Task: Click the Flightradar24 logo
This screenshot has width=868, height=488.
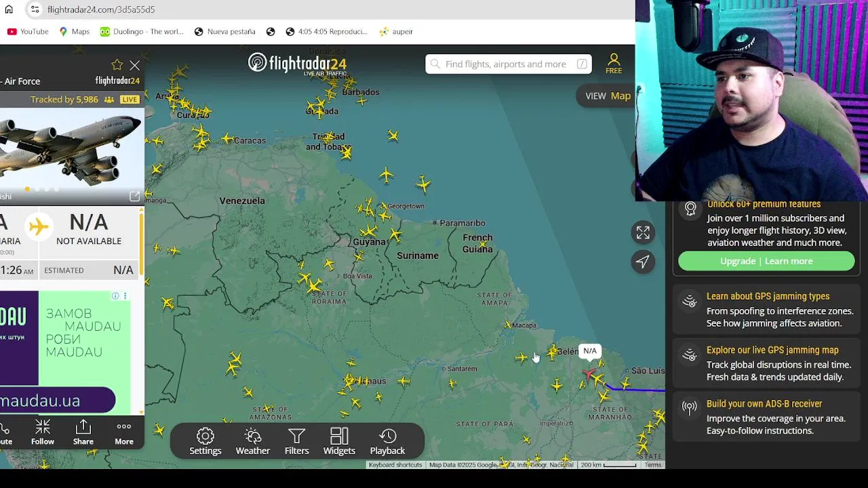Action: (x=297, y=64)
